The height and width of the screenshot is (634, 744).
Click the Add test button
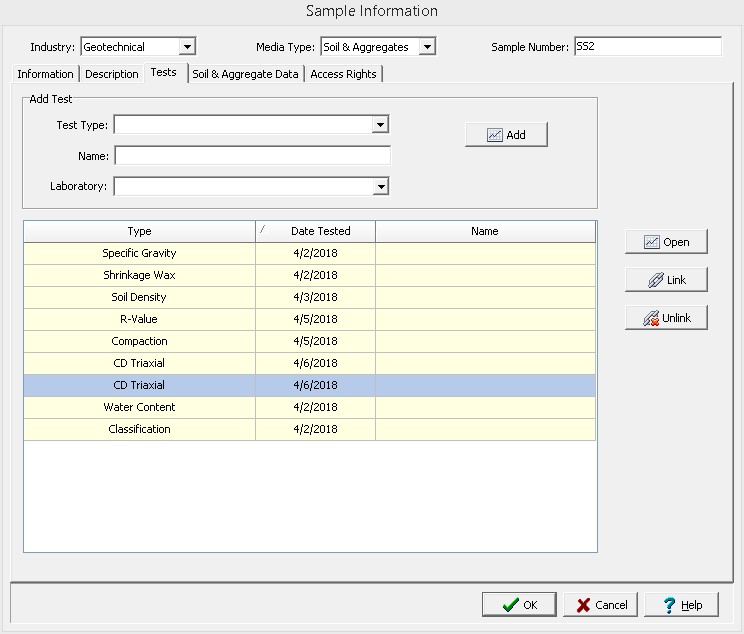coord(506,135)
